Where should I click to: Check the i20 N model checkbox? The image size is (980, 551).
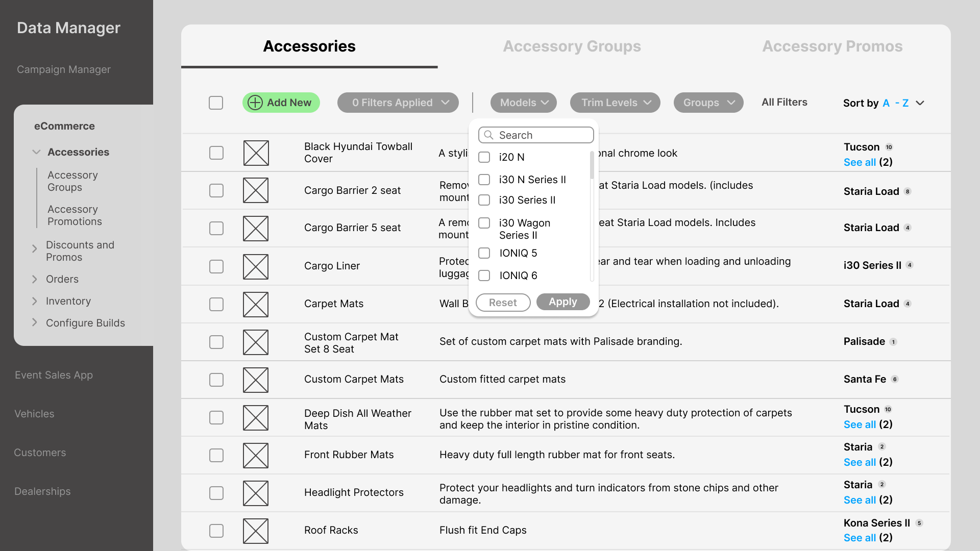[484, 157]
